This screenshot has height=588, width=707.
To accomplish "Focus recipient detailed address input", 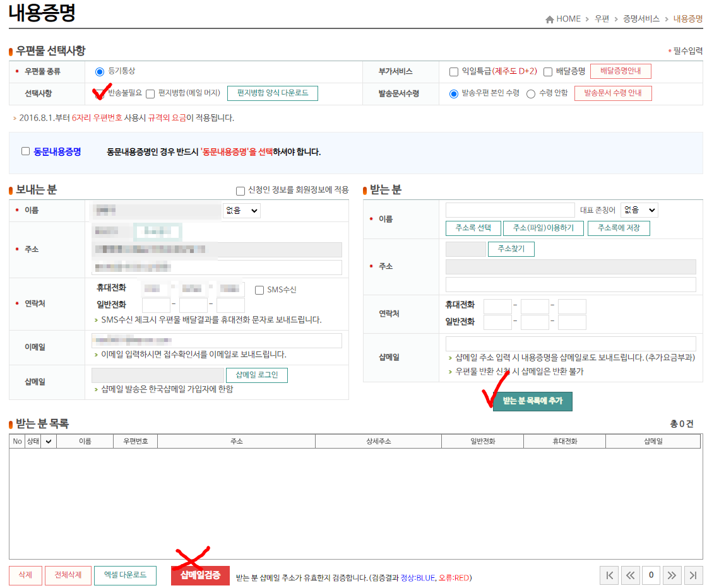I will [571, 285].
